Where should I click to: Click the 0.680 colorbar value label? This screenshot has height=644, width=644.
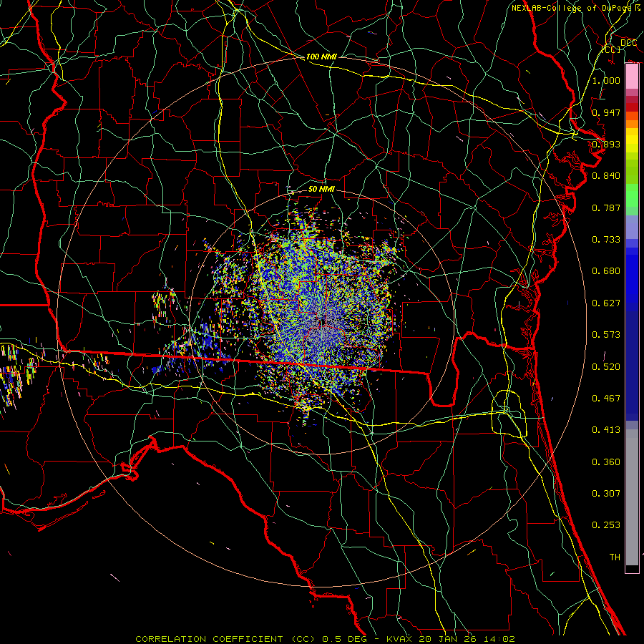point(606,270)
